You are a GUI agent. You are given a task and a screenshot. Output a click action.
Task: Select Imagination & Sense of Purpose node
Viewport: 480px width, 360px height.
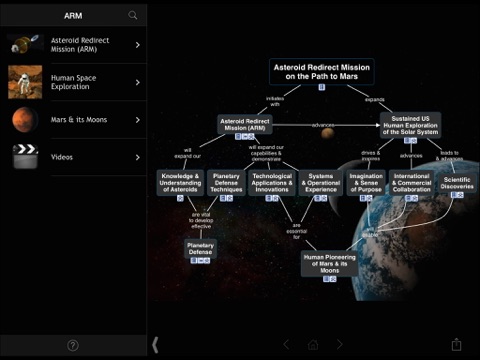(366, 183)
